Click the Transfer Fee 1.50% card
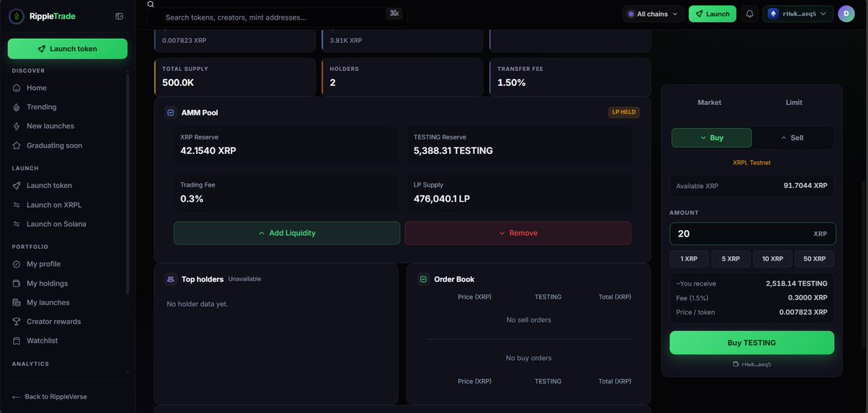The height and width of the screenshot is (413, 868). coord(570,77)
